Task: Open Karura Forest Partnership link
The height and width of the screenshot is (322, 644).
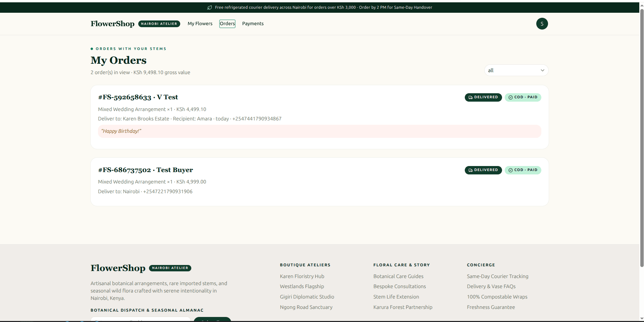Action: [x=403, y=307]
